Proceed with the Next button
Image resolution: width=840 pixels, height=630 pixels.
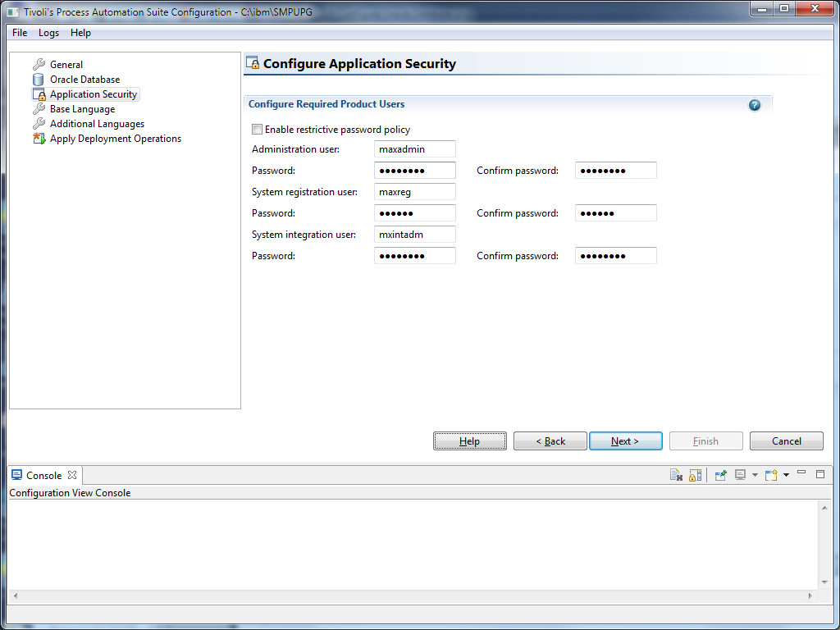pyautogui.click(x=625, y=441)
